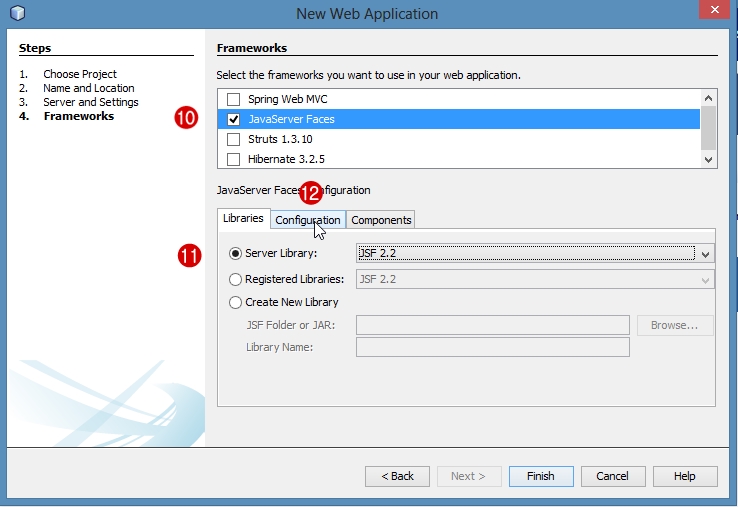Image resolution: width=738 pixels, height=507 pixels.
Task: Click the Spring Web MVC row label
Action: pos(288,99)
